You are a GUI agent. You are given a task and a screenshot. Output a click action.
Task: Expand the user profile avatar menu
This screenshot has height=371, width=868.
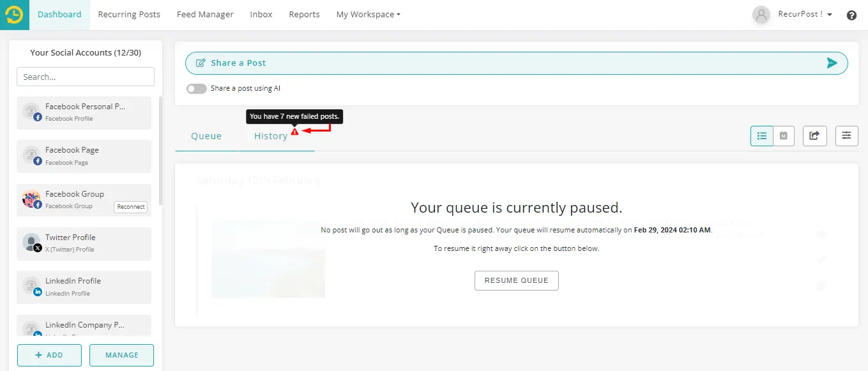coord(761,15)
